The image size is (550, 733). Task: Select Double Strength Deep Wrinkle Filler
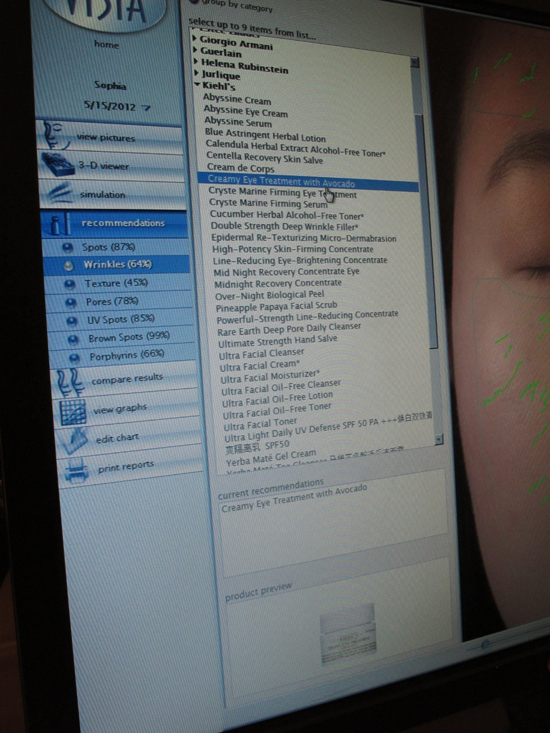click(x=285, y=227)
